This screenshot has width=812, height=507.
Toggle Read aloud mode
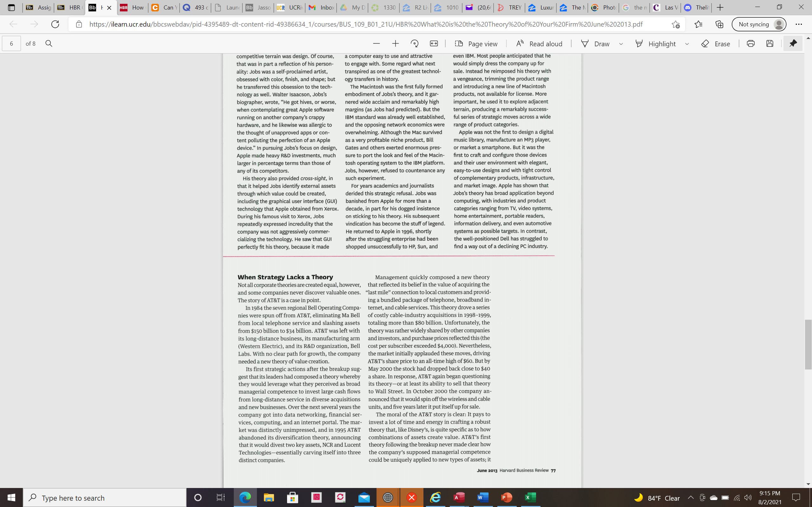539,44
